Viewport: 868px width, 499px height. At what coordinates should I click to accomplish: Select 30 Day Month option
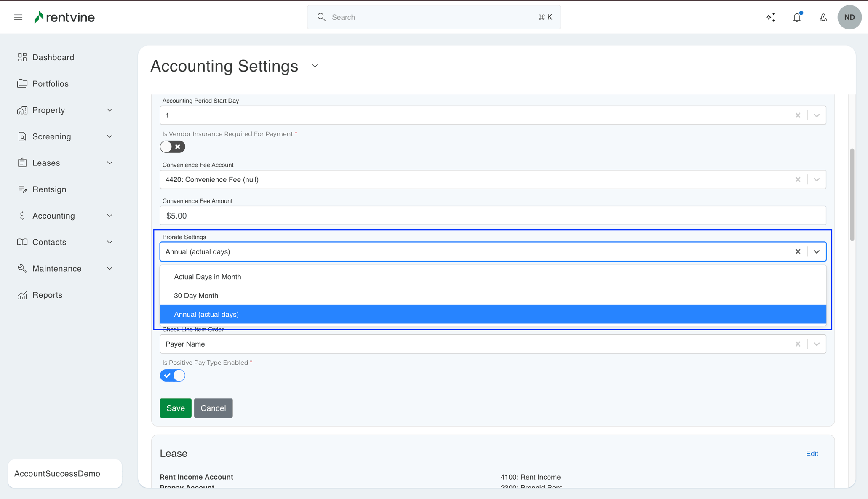[x=196, y=296]
